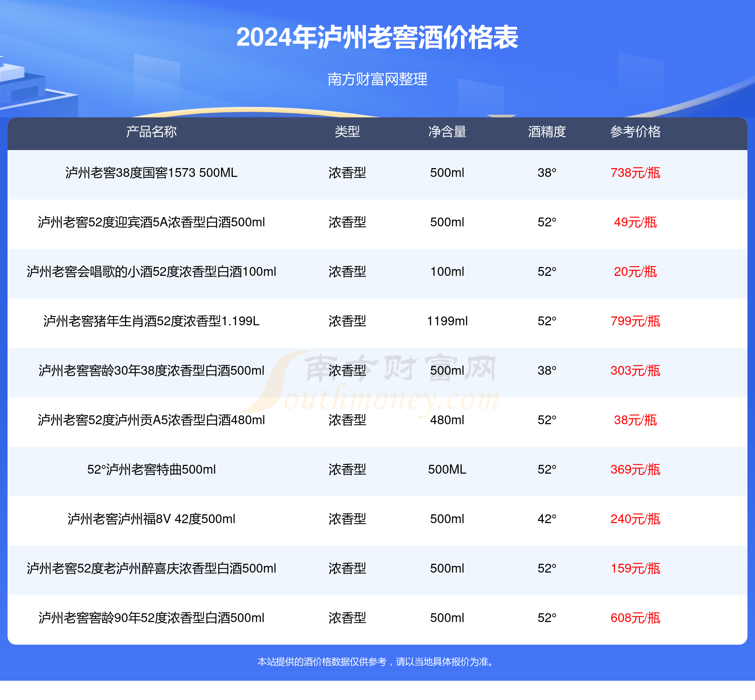The image size is (755, 700).
Task: Select product 泸州老窖泸州福8V 42度500ml
Action: click(x=151, y=519)
